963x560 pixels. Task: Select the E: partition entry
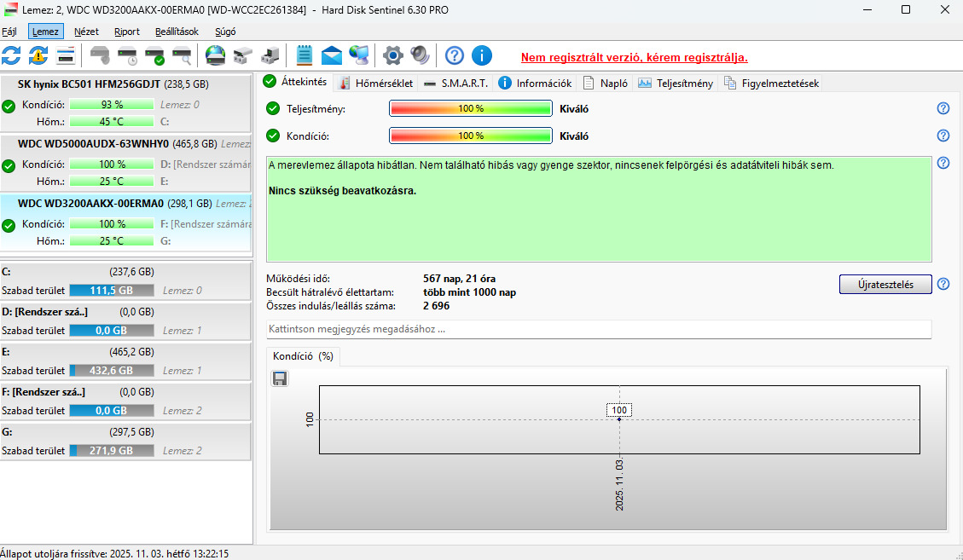tap(126, 361)
